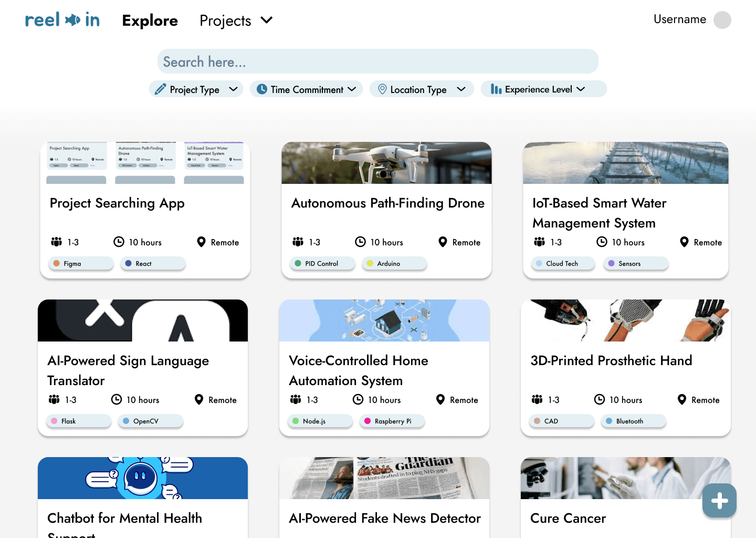Screen dimensions: 756x538
Task: Click the clock icon in Time Commitment filter
Action: pos(261,89)
